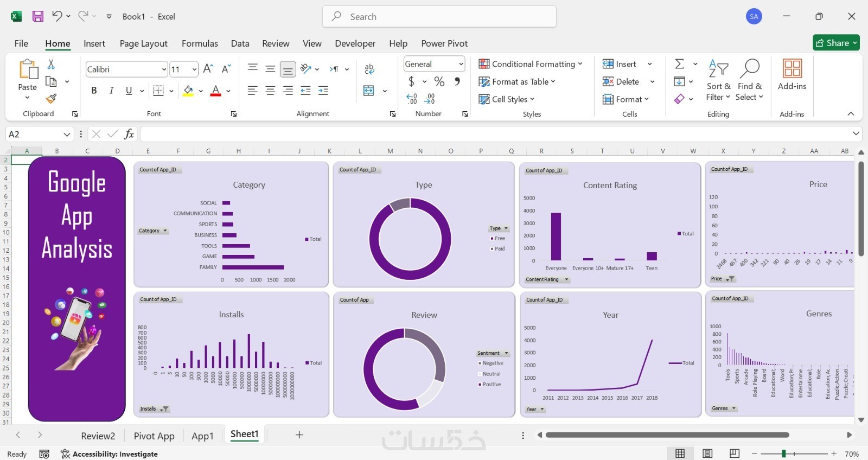Click in the Search box
The height and width of the screenshot is (460, 868).
(439, 16)
